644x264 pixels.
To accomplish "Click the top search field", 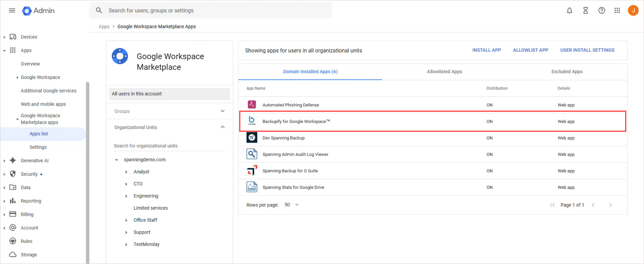I will click(x=210, y=10).
